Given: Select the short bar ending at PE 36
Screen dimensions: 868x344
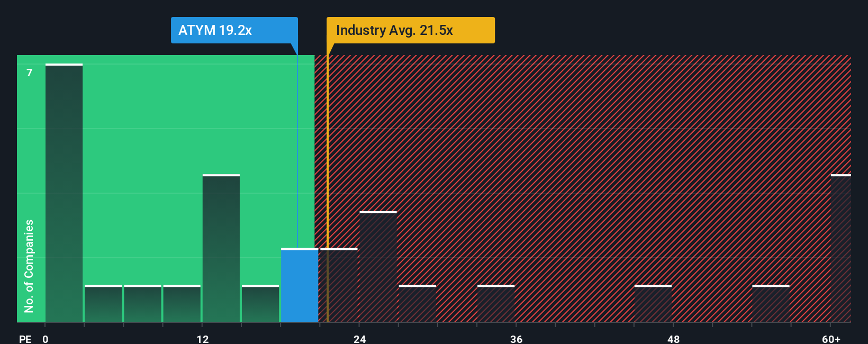Looking at the screenshot, I should point(496,303).
